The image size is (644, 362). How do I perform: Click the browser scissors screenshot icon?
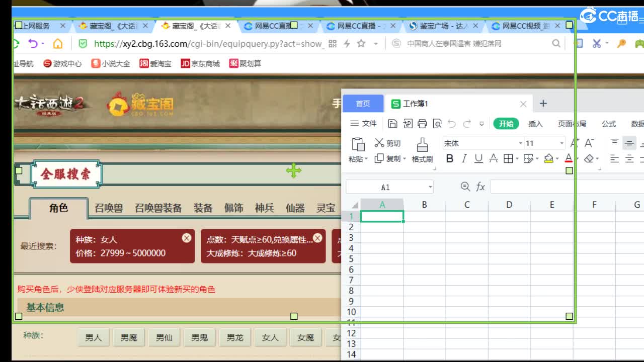(x=597, y=44)
